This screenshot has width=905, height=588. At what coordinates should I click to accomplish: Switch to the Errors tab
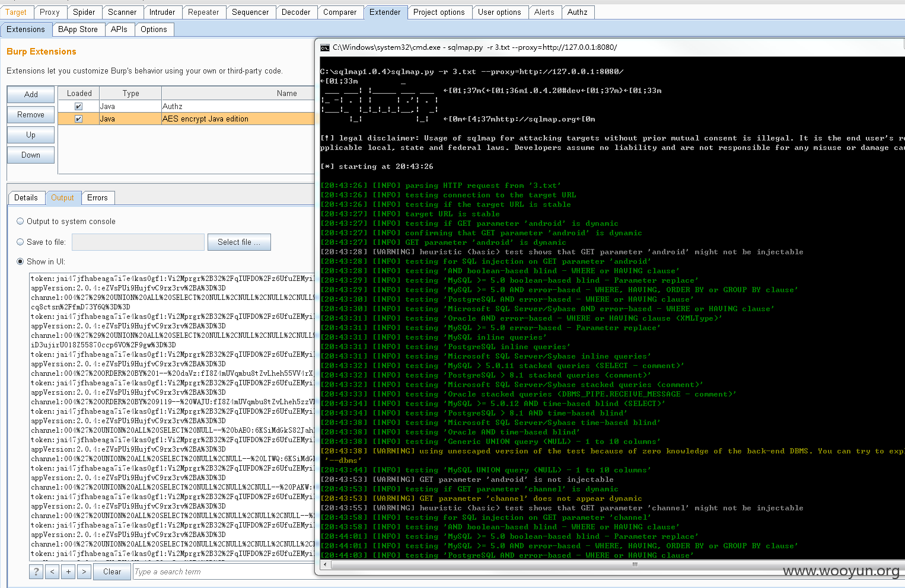(x=97, y=197)
